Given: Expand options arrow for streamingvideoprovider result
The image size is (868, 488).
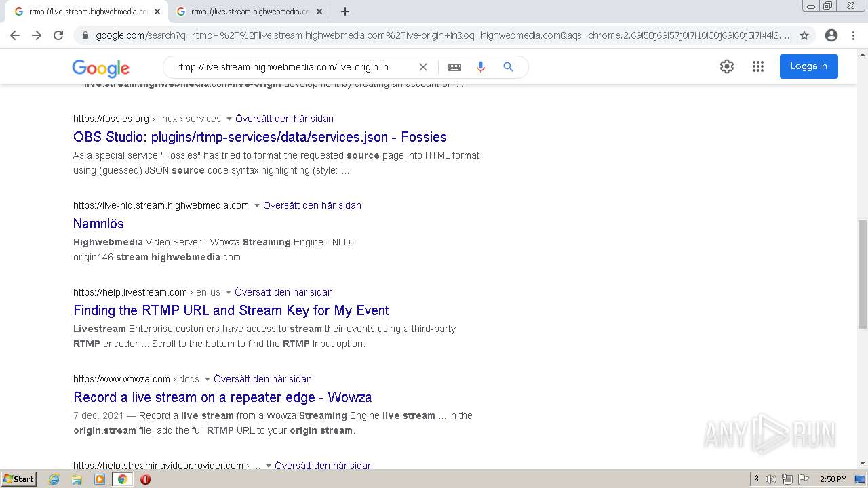Looking at the screenshot, I should (x=269, y=466).
